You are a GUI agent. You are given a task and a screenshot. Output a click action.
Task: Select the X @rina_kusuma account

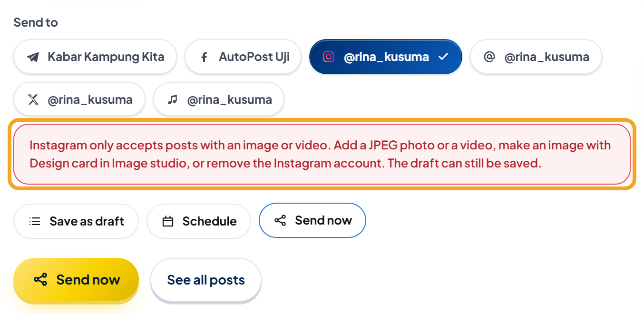pyautogui.click(x=79, y=99)
